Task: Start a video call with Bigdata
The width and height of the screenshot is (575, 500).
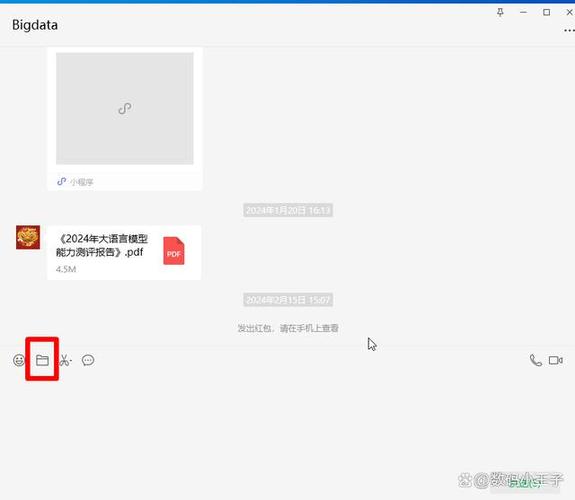Action: pyautogui.click(x=556, y=360)
